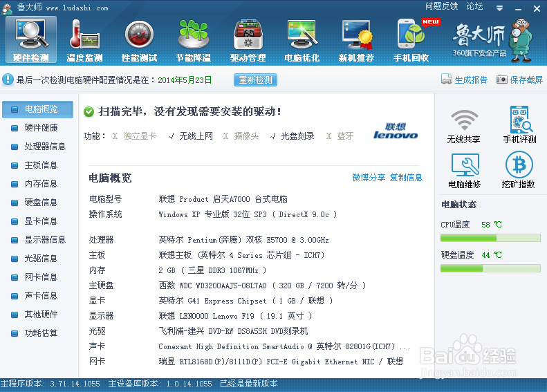Click the memory value 2 GB 三星 DDR3
This screenshot has width=547, height=392.
(x=212, y=270)
